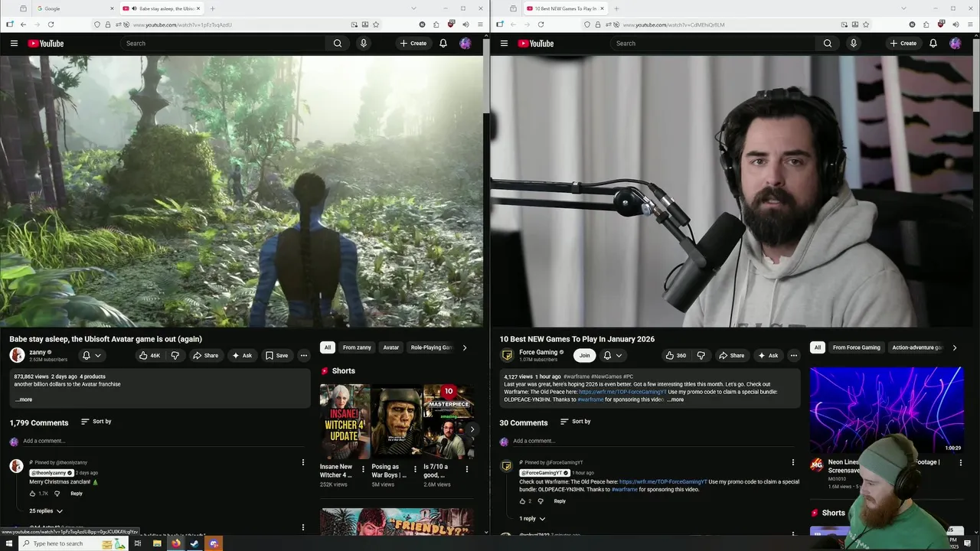Open account avatar menu in left YouTube window
The width and height of the screenshot is (980, 551).
coord(465,44)
